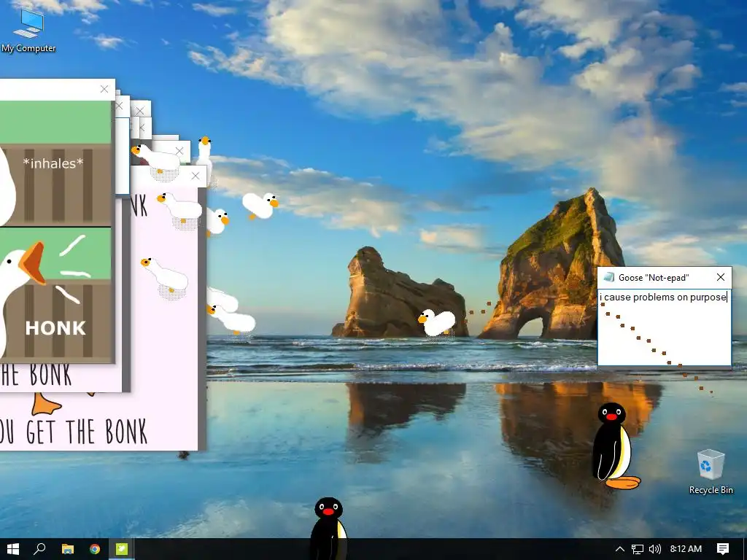Launch File Explorer from the taskbar
This screenshot has width=747, height=560.
click(68, 549)
